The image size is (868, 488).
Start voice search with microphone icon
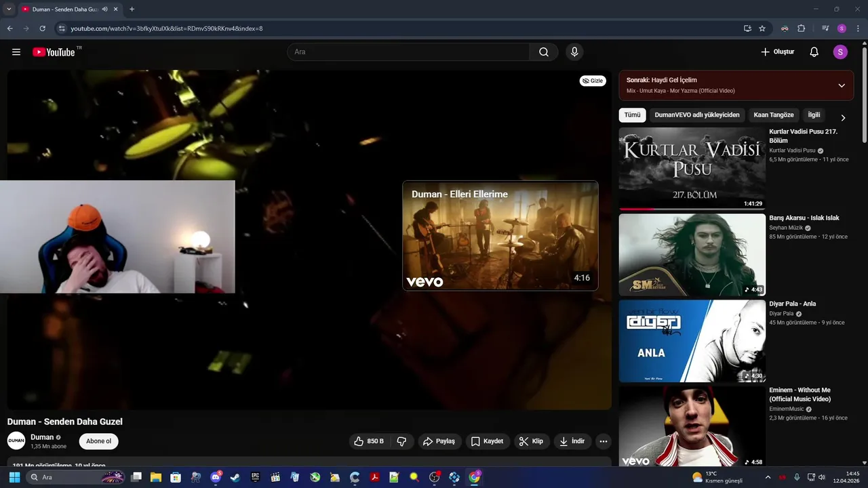[x=574, y=52]
